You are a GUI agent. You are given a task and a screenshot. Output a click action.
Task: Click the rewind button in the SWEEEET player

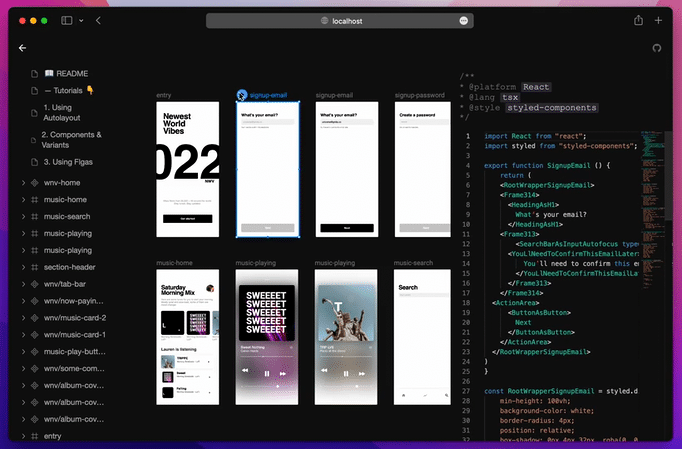[245, 370]
